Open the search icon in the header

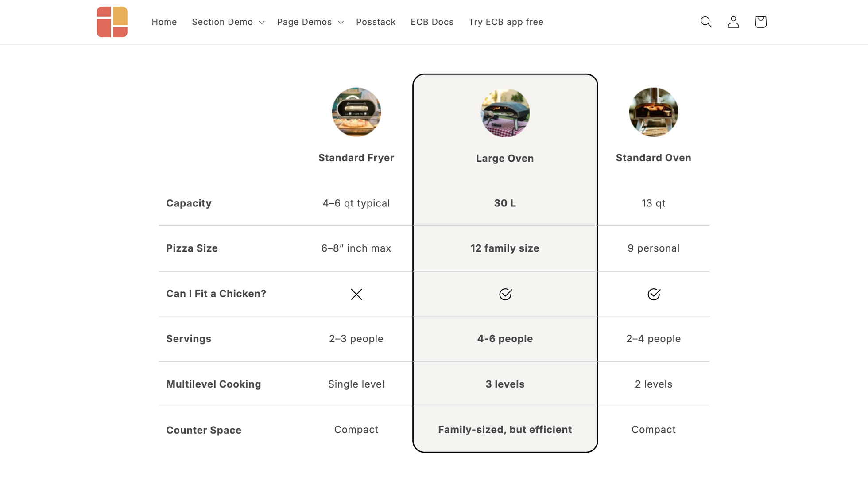click(706, 22)
